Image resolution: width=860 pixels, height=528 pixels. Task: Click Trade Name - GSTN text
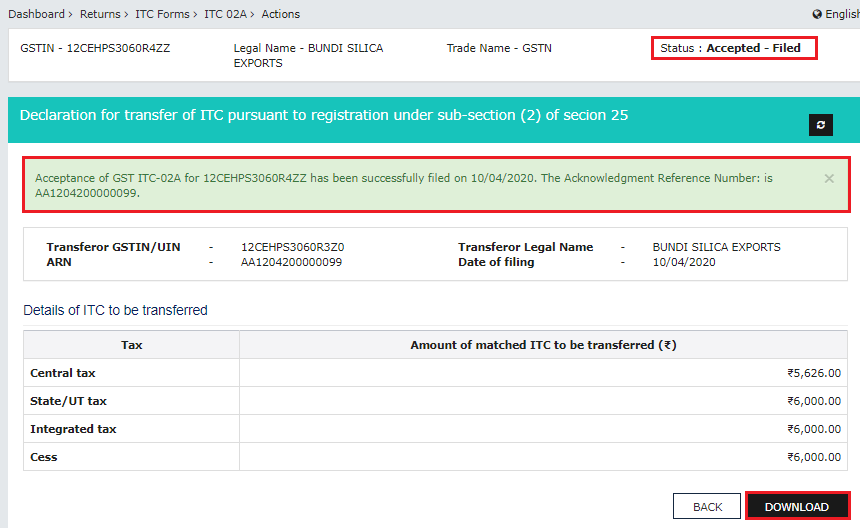point(499,48)
